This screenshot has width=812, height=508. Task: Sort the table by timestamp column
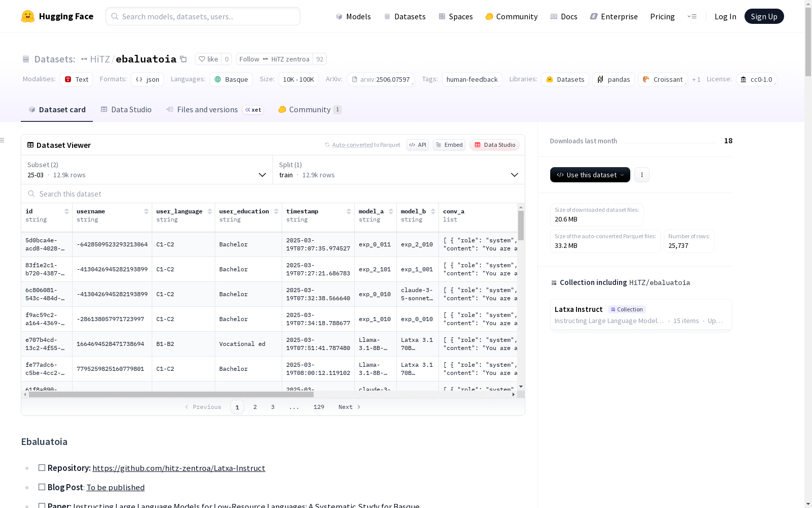coord(349,211)
